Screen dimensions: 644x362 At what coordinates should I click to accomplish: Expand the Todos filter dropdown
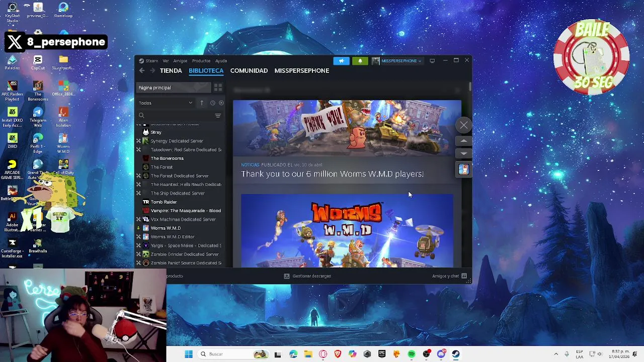pos(166,103)
